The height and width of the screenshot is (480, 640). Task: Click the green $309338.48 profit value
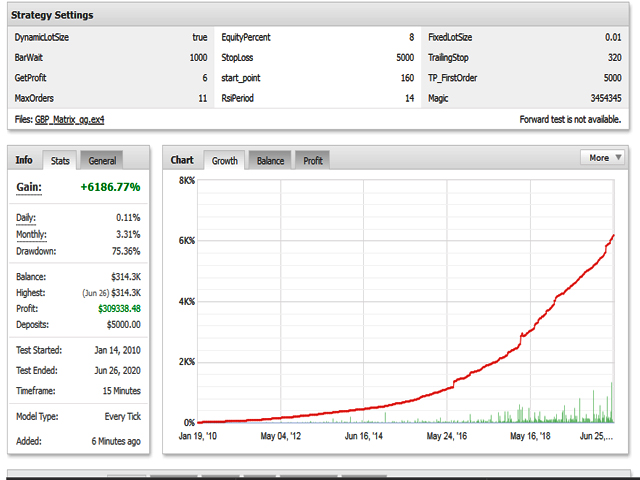[x=112, y=308]
